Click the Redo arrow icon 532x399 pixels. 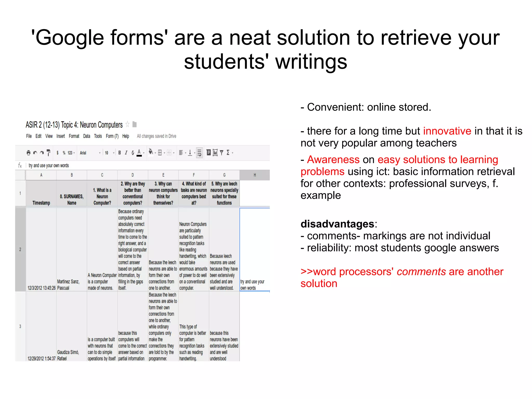[42, 153]
